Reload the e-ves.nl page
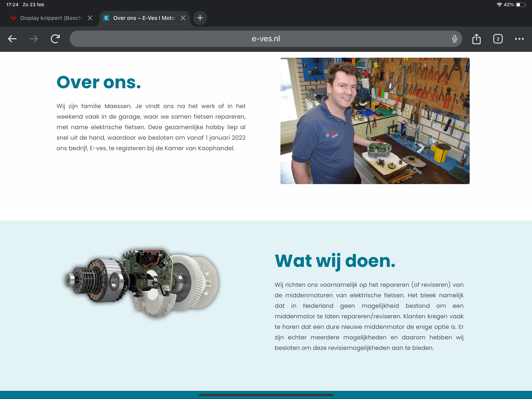The width and height of the screenshot is (532, 399). point(55,39)
